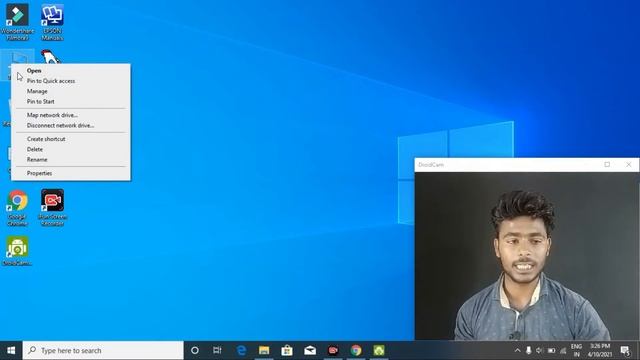Open Microsoft Store from the taskbar

pyautogui.click(x=287, y=350)
